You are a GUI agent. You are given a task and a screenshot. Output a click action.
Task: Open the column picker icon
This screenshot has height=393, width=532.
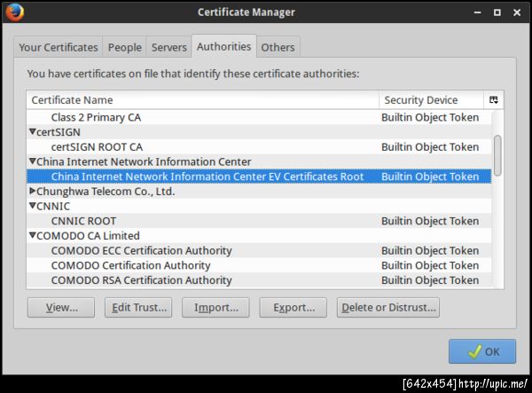[494, 100]
